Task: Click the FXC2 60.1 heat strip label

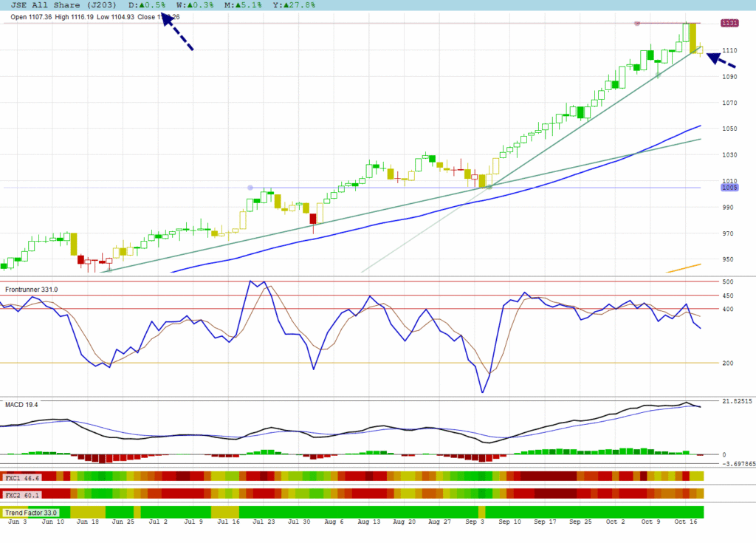Action: (x=22, y=494)
